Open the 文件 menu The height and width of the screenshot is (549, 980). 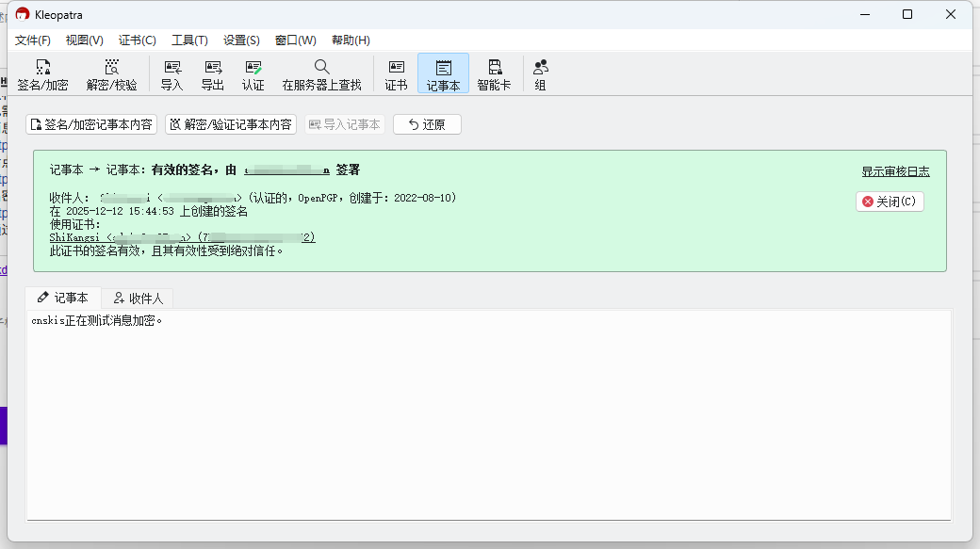point(33,40)
